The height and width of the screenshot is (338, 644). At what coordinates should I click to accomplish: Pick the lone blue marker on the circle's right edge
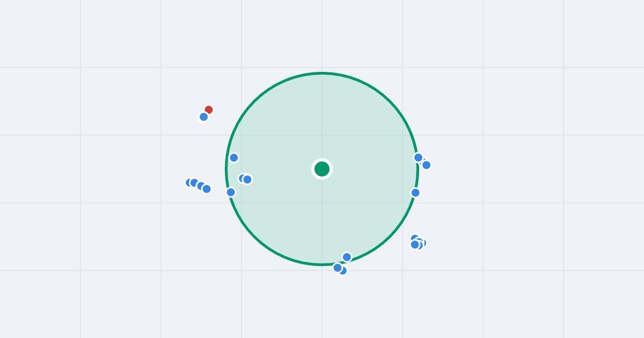pyautogui.click(x=415, y=193)
